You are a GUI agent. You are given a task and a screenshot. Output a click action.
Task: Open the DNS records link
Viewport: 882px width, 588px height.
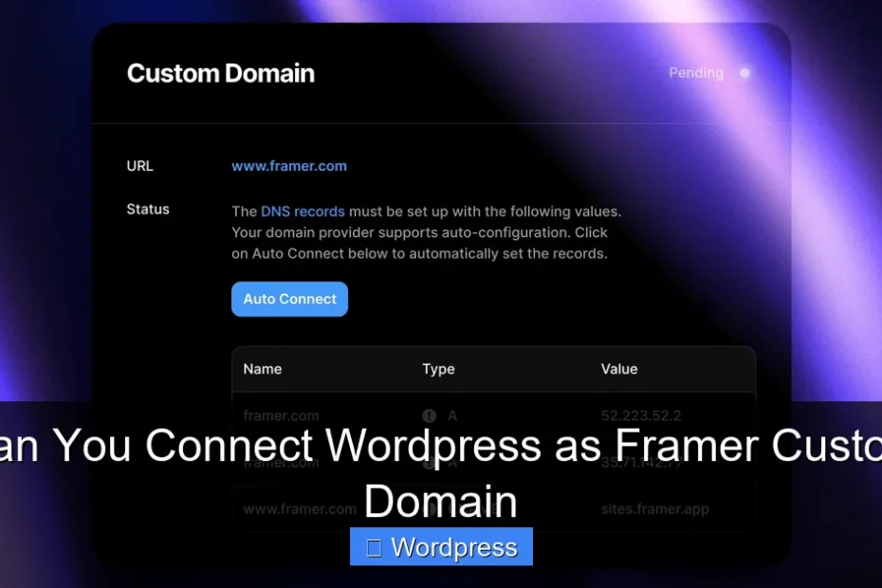point(303,211)
